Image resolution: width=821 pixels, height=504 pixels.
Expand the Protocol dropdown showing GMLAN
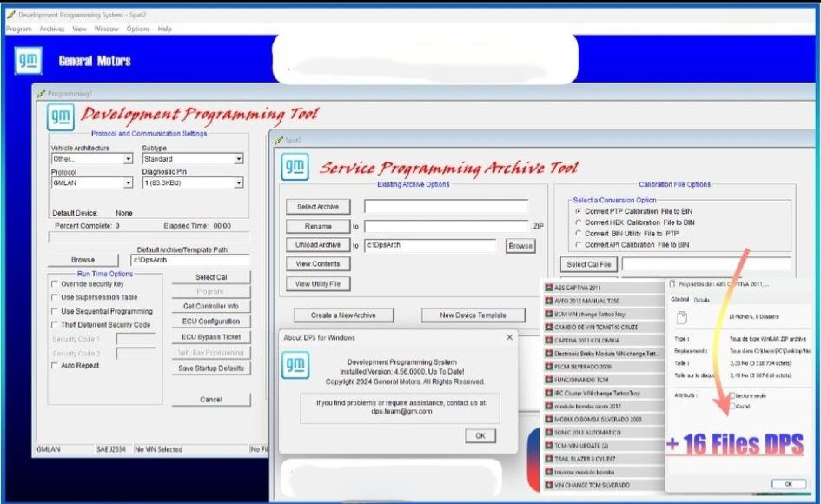128,183
